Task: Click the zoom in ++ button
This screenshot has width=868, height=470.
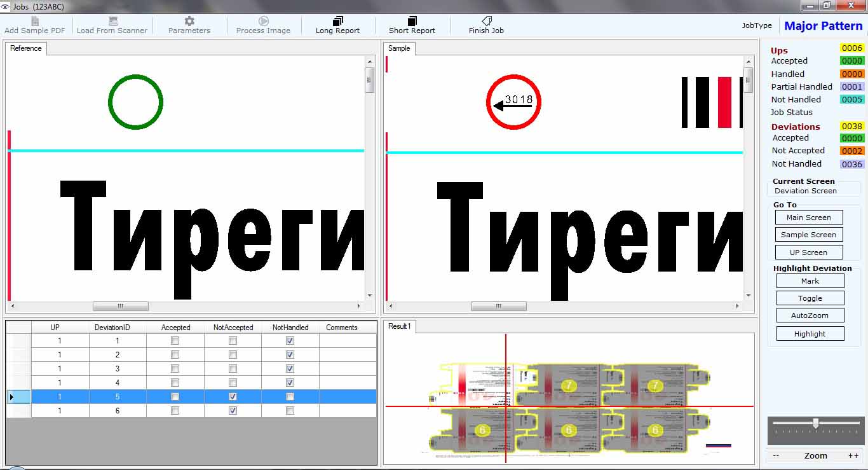Action: [853, 455]
